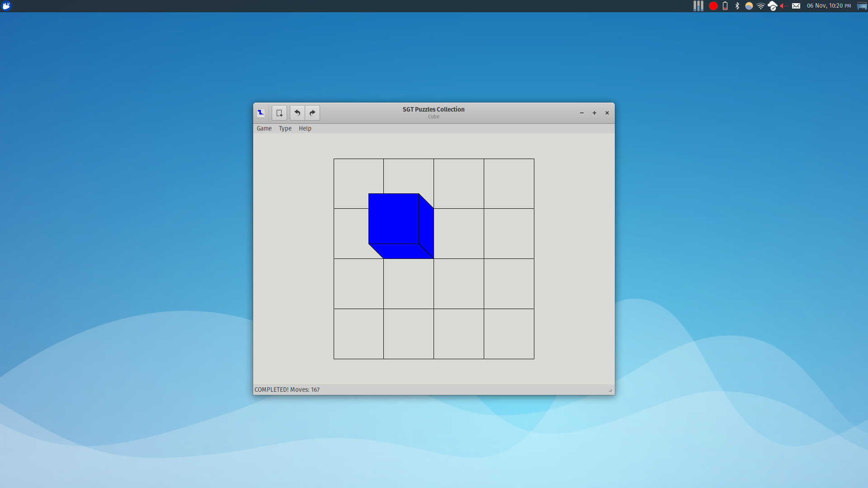
Task: Start a new game with the new-game icon
Action: tap(279, 113)
